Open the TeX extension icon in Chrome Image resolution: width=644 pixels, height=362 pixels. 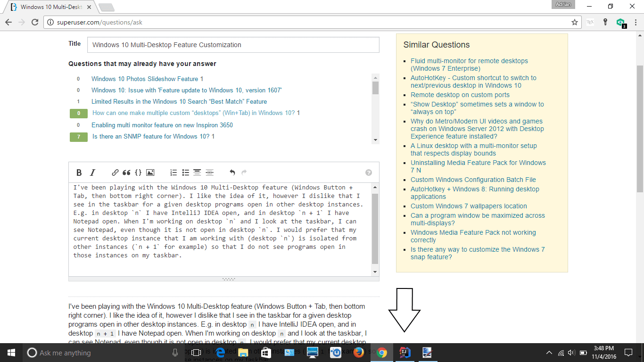590,22
